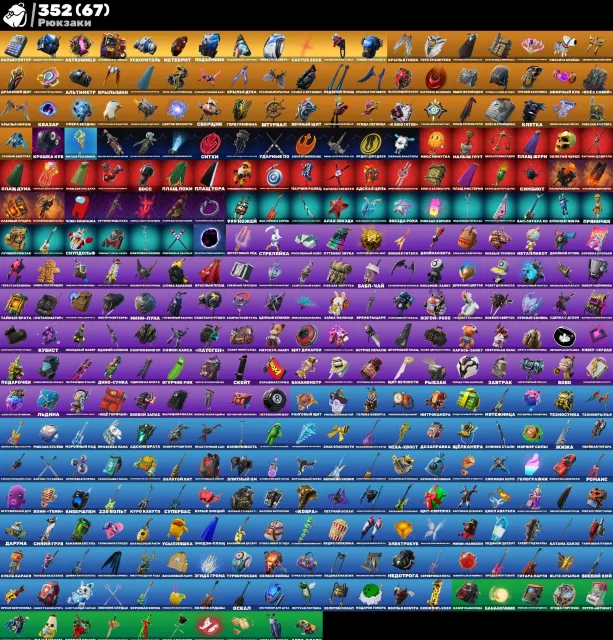The width and height of the screenshot is (613, 640).
Task: Select the Металликот back bling
Action: tap(532, 240)
